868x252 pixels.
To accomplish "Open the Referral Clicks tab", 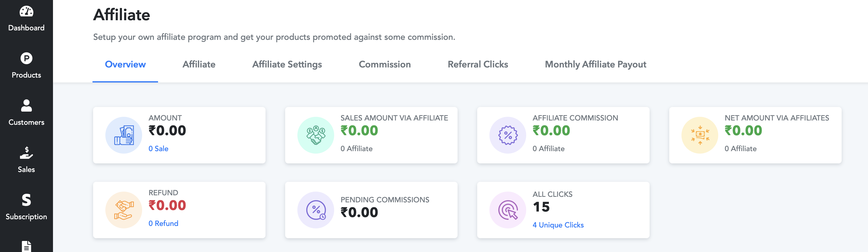I will pos(478,64).
